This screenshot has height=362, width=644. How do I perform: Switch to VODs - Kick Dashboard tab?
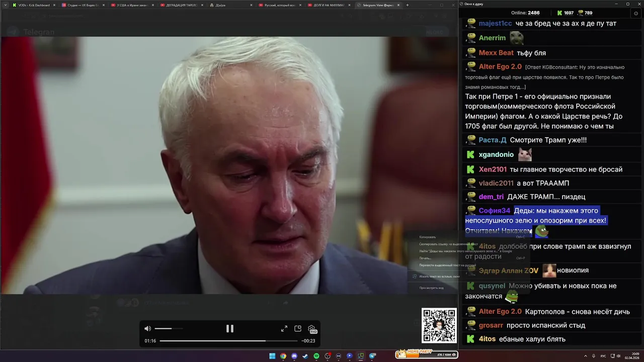coord(34,5)
